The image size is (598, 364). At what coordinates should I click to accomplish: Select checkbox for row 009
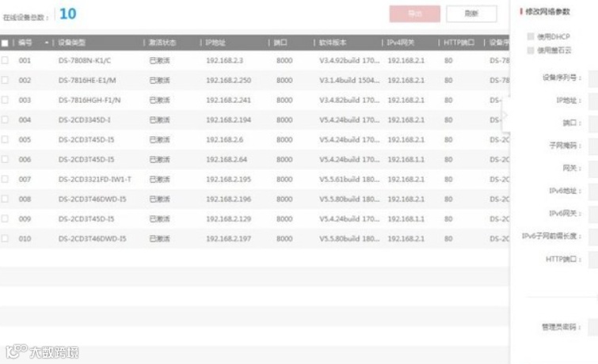(5, 218)
